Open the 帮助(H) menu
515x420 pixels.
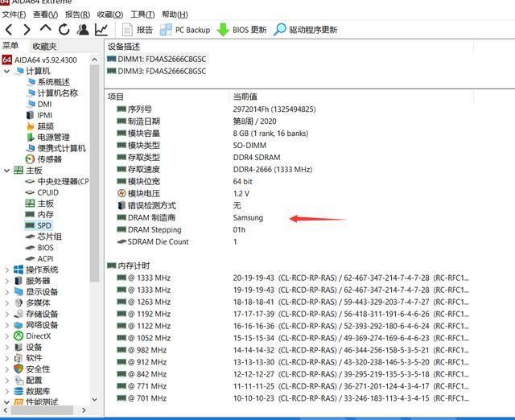(x=175, y=14)
